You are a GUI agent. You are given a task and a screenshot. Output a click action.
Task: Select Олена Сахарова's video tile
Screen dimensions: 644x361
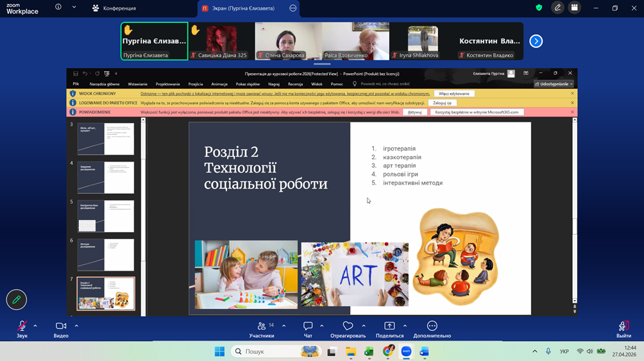(x=288, y=41)
